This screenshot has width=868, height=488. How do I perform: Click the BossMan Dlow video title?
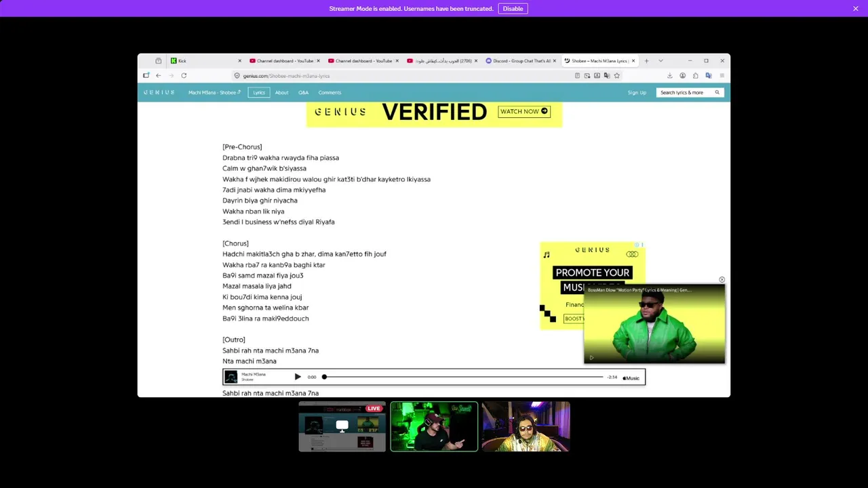[x=639, y=290]
